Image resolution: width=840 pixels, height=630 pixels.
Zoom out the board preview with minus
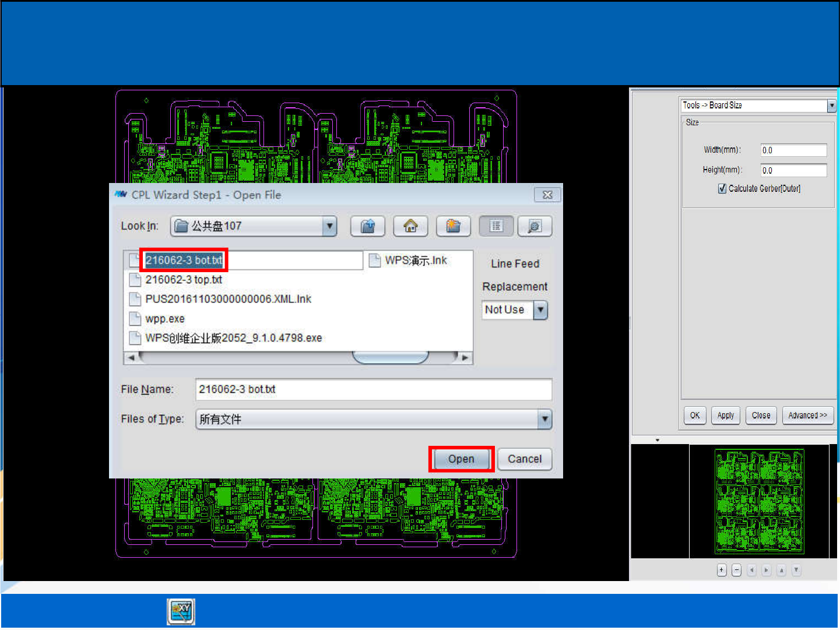(737, 570)
